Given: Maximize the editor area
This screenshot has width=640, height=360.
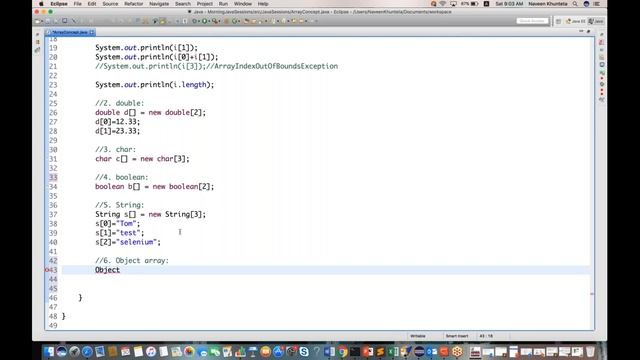Looking at the screenshot, I should click(589, 31).
